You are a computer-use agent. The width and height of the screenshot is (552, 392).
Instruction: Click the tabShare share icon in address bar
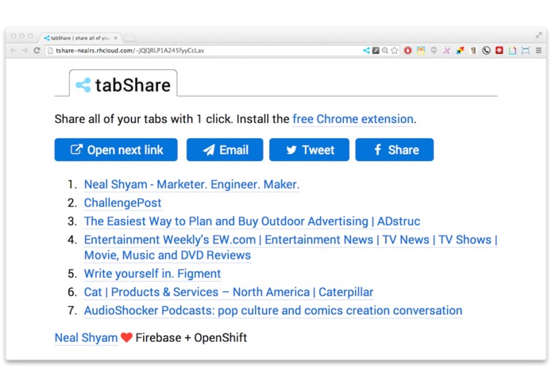point(366,51)
